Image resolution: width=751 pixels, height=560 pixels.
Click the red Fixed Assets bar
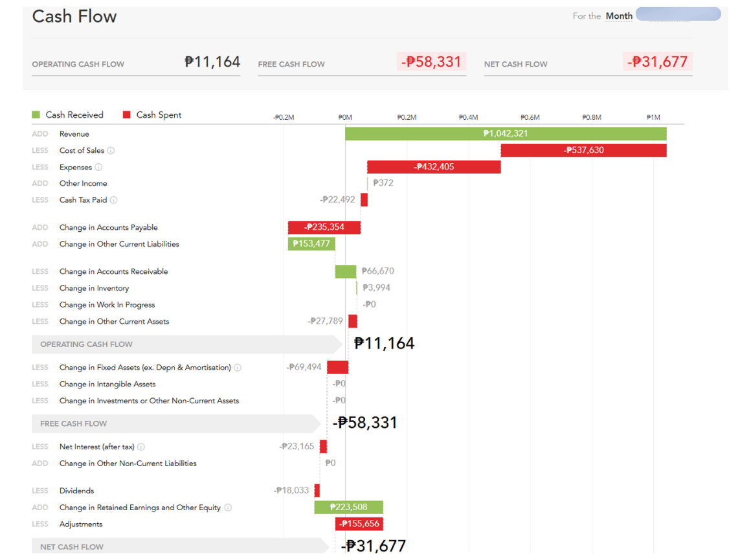[338, 368]
